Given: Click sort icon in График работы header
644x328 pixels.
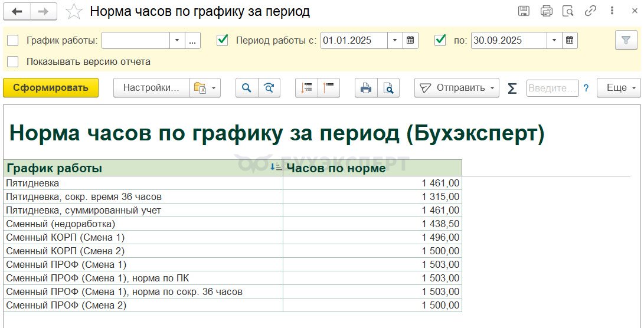Looking at the screenshot, I should (276, 167).
